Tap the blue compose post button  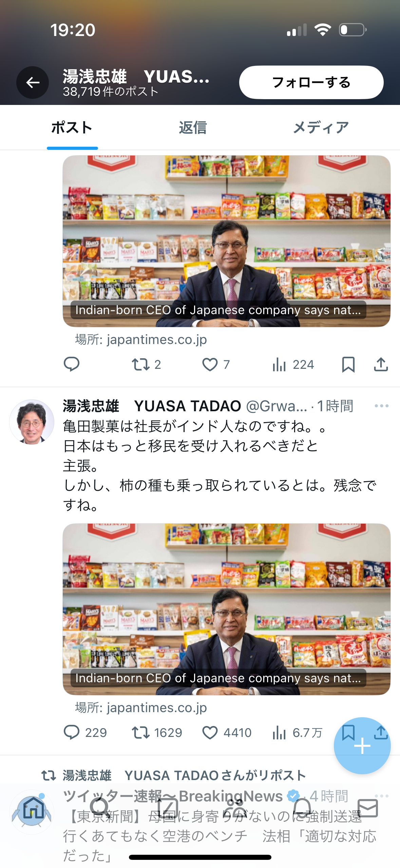click(x=362, y=745)
